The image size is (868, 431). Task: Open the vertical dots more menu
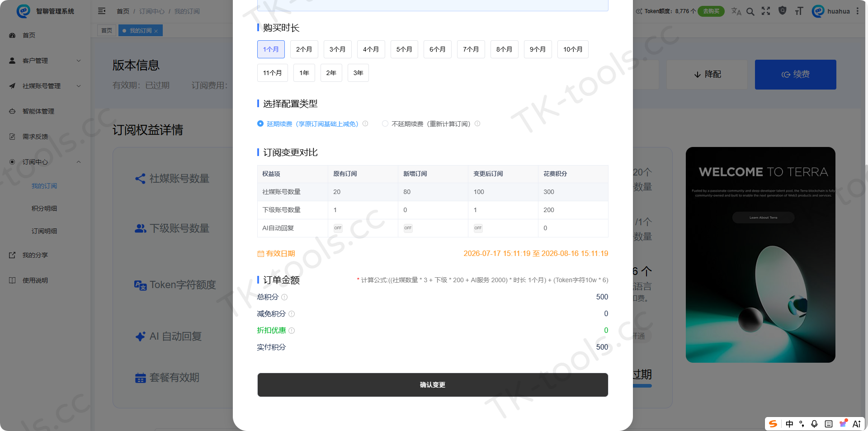point(857,11)
